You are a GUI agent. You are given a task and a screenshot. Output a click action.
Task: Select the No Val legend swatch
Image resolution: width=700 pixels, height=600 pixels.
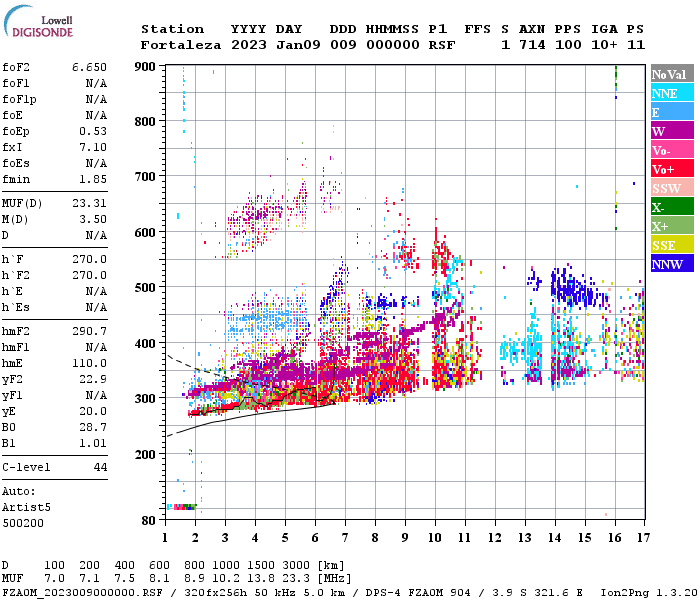tap(672, 74)
